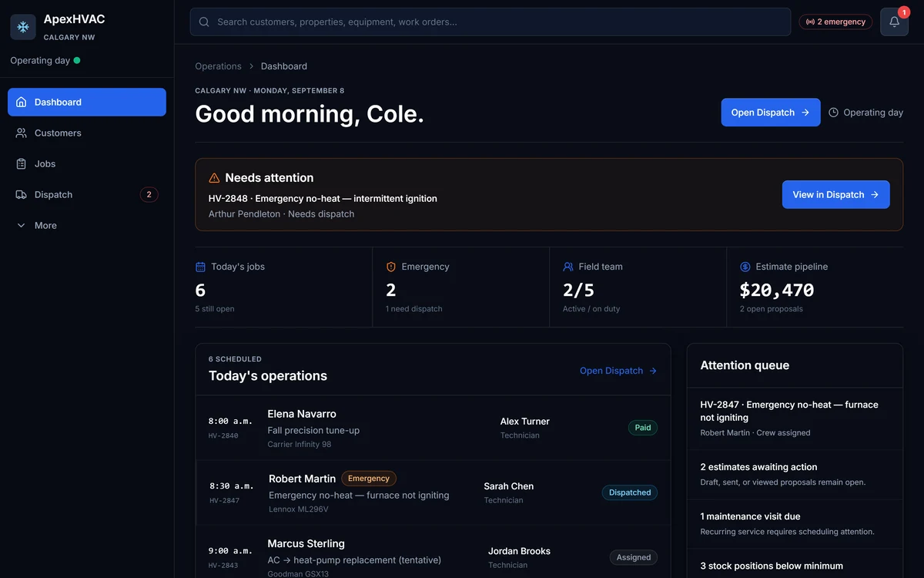Click the search magnifier icon
924x578 pixels.
click(x=204, y=22)
